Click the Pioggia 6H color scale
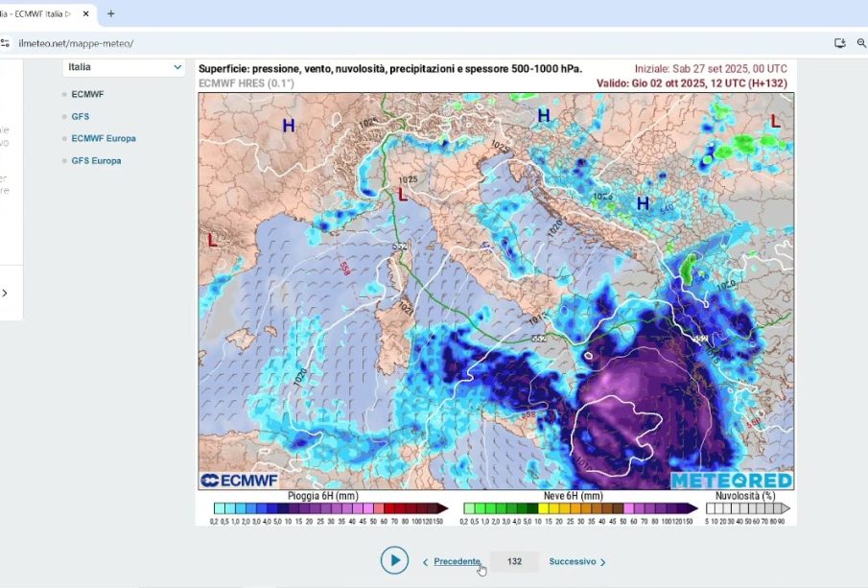This screenshot has width=868, height=588. [x=330, y=508]
